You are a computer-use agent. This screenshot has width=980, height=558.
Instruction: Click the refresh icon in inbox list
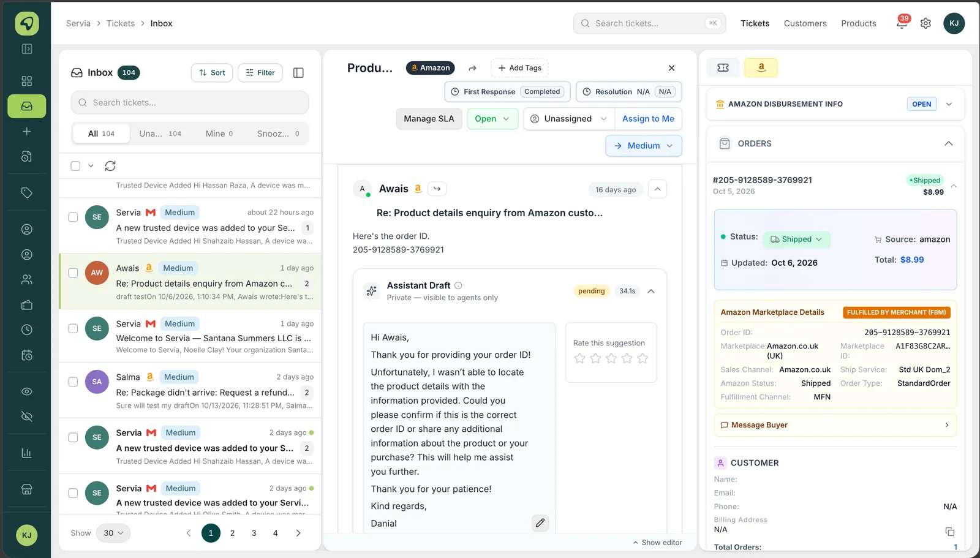coord(110,166)
